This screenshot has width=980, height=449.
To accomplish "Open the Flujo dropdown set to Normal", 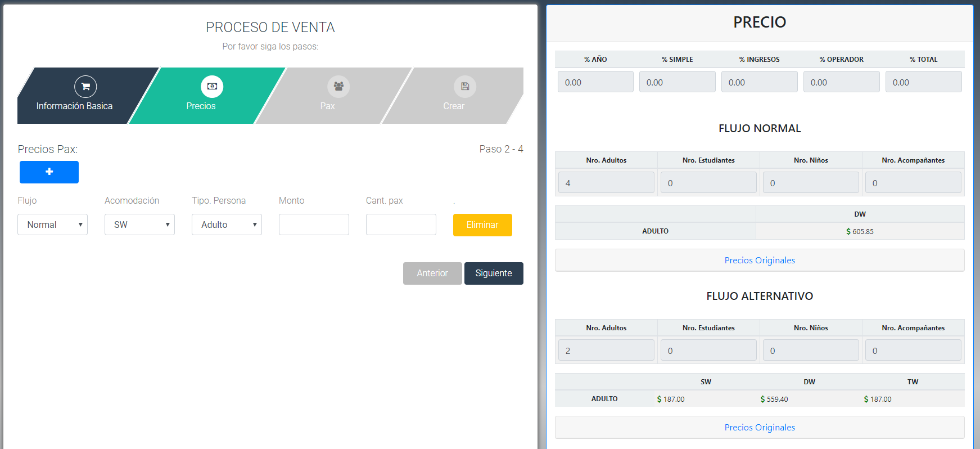I will 52,225.
